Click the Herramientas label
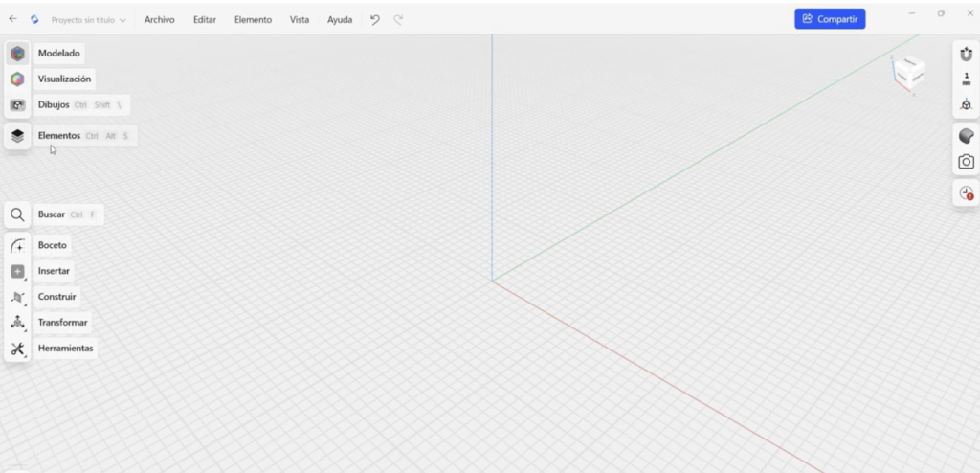The height and width of the screenshot is (473, 980). click(x=65, y=348)
